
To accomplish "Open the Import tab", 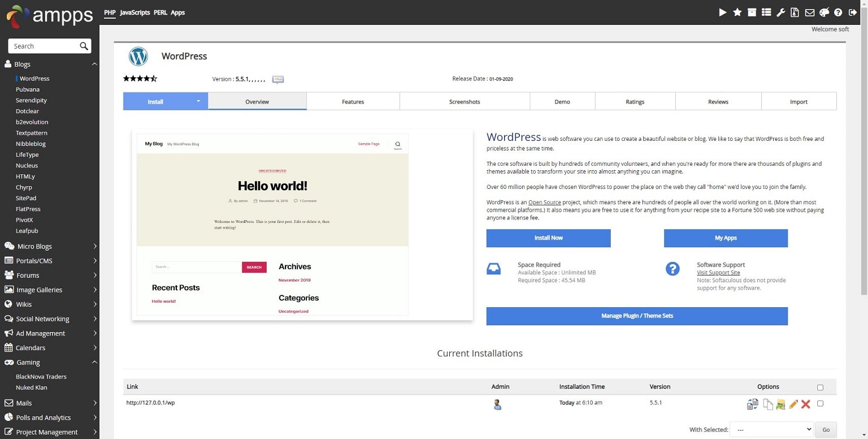I will (798, 101).
